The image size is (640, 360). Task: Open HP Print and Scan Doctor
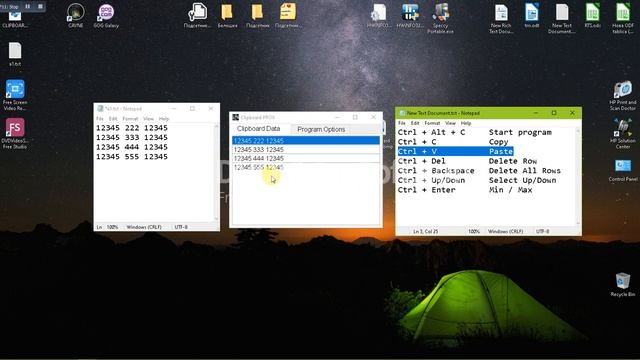(x=623, y=96)
